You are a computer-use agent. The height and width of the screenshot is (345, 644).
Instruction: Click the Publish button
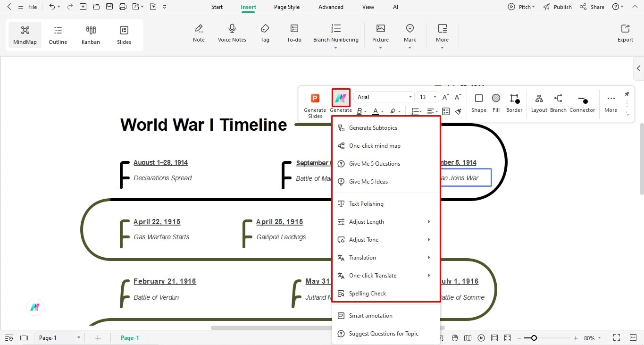point(557,7)
